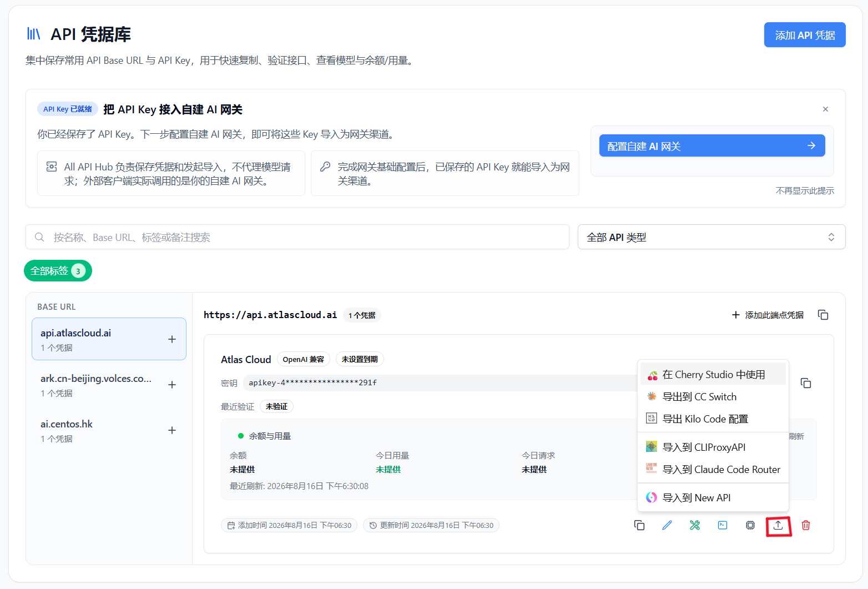This screenshot has height=589, width=868.
Task: Click plus icon next to ark.cn-beijing.volces.co...
Action: [x=172, y=385]
